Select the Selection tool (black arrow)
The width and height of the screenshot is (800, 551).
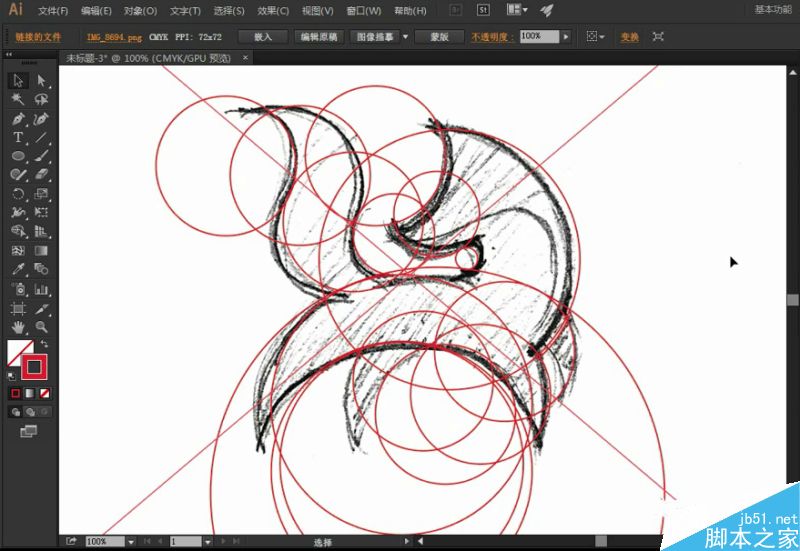tap(18, 81)
